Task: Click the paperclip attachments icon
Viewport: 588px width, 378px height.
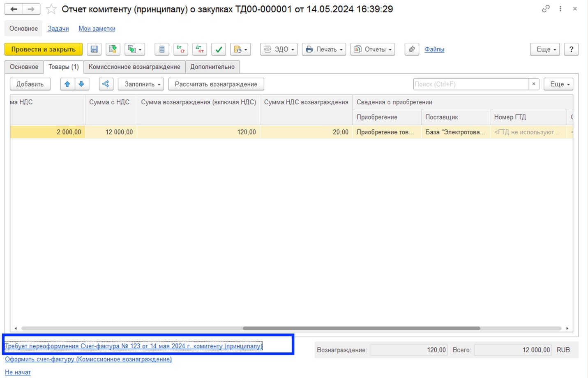Action: (411, 49)
